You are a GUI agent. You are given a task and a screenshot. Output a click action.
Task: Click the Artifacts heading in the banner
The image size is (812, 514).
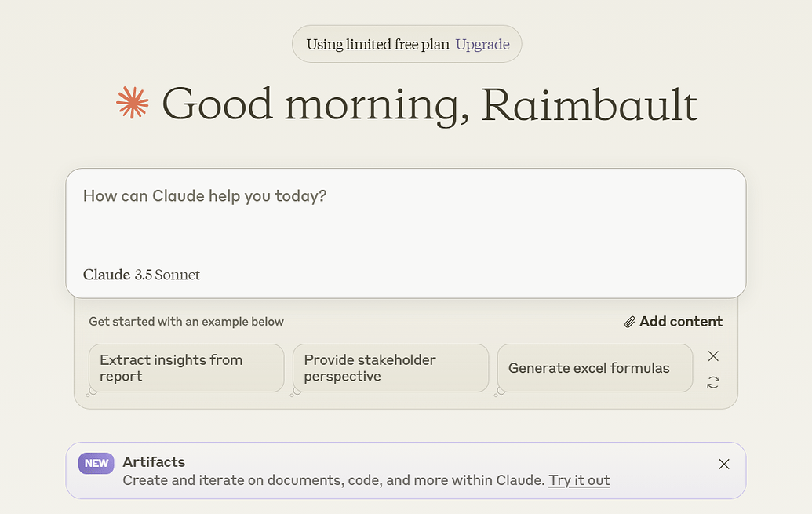point(154,461)
